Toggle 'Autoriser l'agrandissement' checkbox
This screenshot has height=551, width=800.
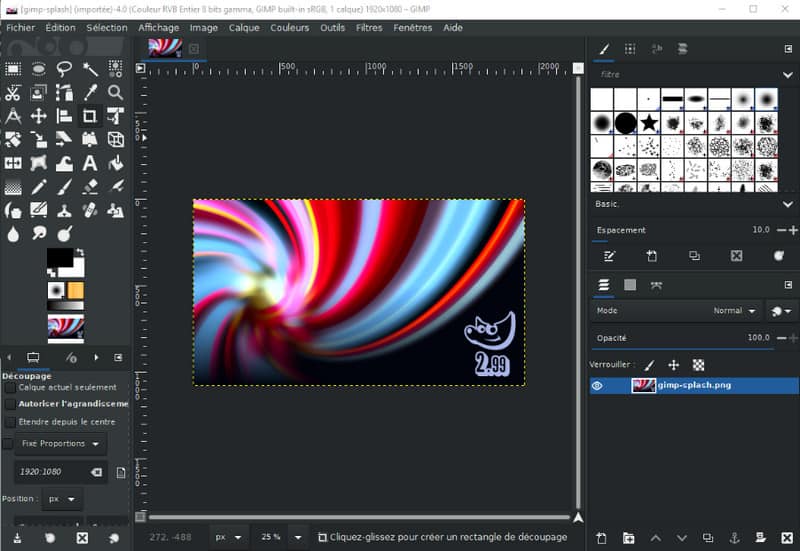coord(10,404)
